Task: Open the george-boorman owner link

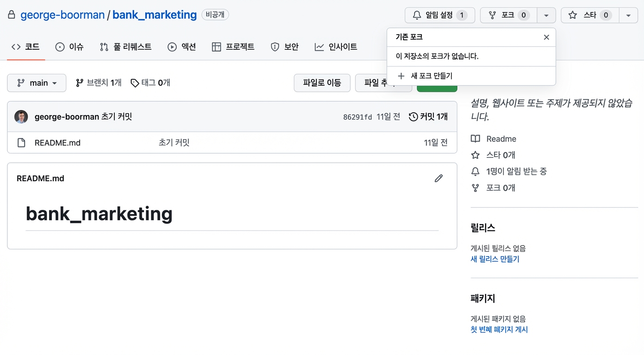Action: tap(62, 15)
